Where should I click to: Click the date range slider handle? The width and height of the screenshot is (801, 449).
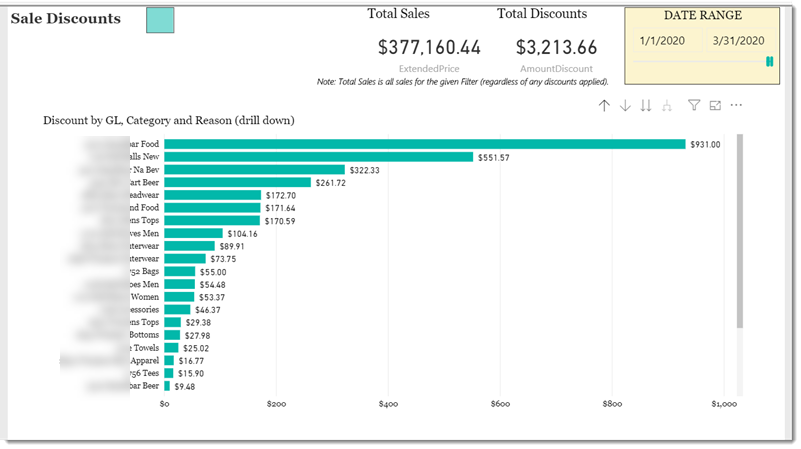(x=769, y=62)
